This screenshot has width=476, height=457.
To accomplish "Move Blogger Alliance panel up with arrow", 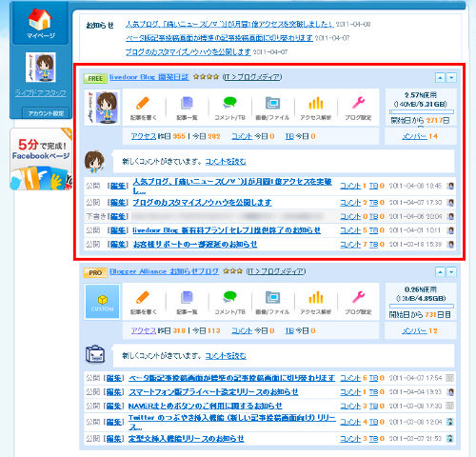I will 440,272.
